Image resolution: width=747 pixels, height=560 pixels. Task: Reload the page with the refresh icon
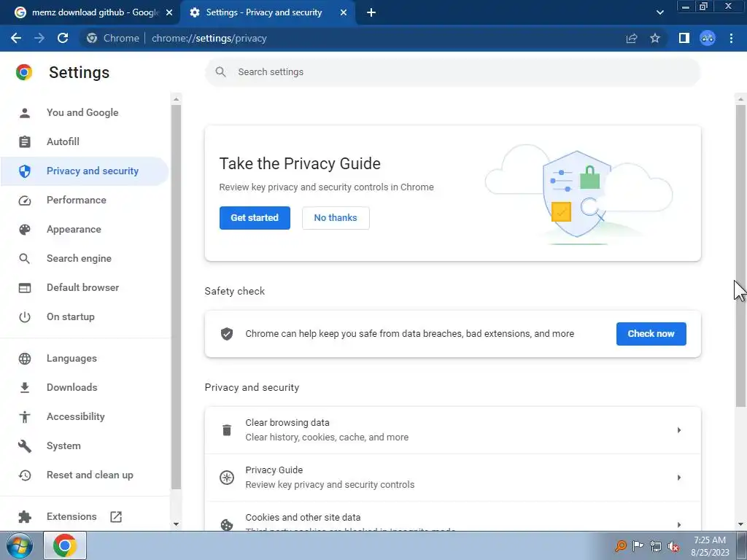coord(63,38)
